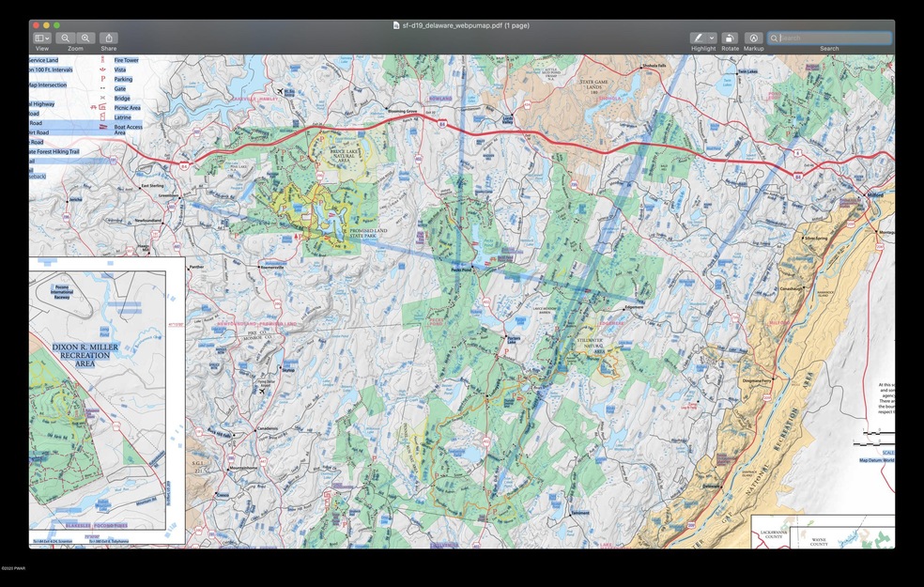Activate the Highlight pen tool
Viewport: 924px width, 587px height.
point(698,38)
